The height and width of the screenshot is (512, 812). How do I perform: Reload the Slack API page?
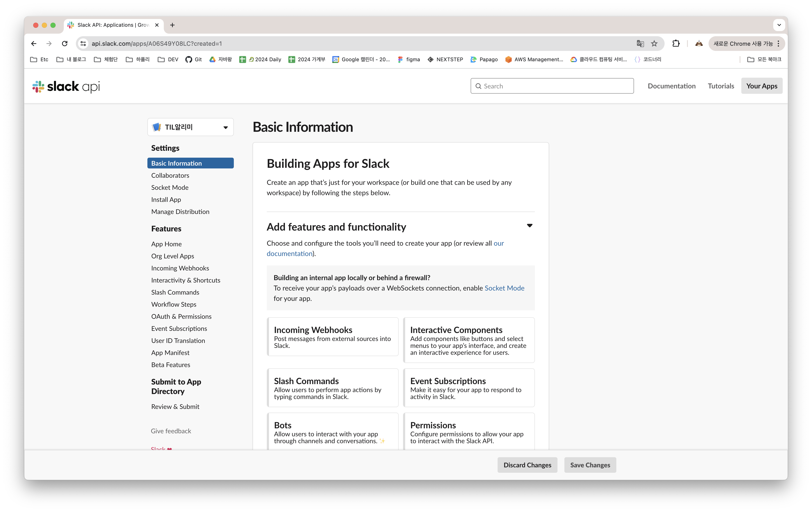(65, 44)
